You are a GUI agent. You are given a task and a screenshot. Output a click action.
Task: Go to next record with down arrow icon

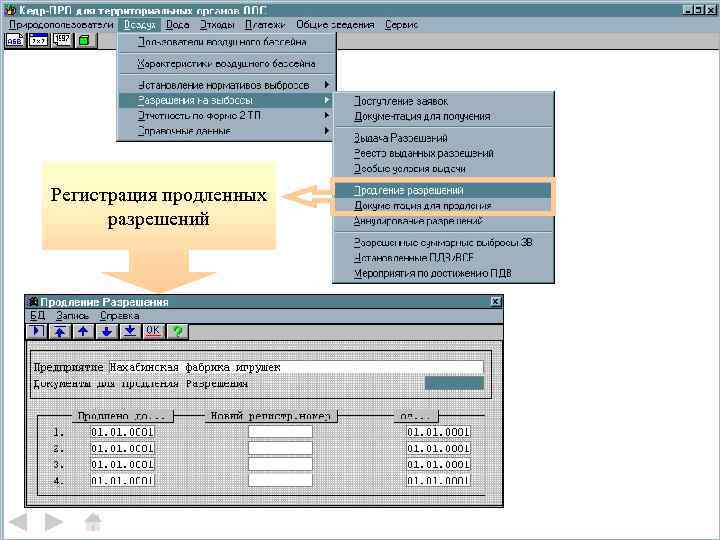point(107,331)
